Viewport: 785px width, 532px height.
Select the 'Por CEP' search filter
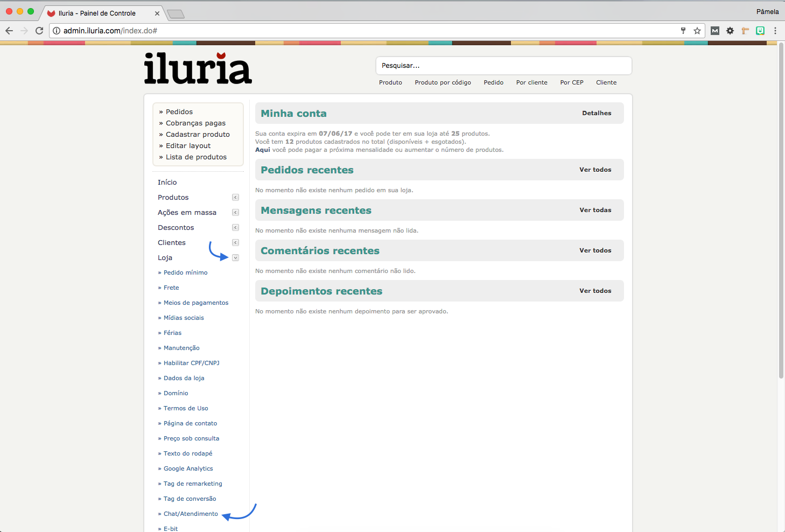(x=571, y=82)
